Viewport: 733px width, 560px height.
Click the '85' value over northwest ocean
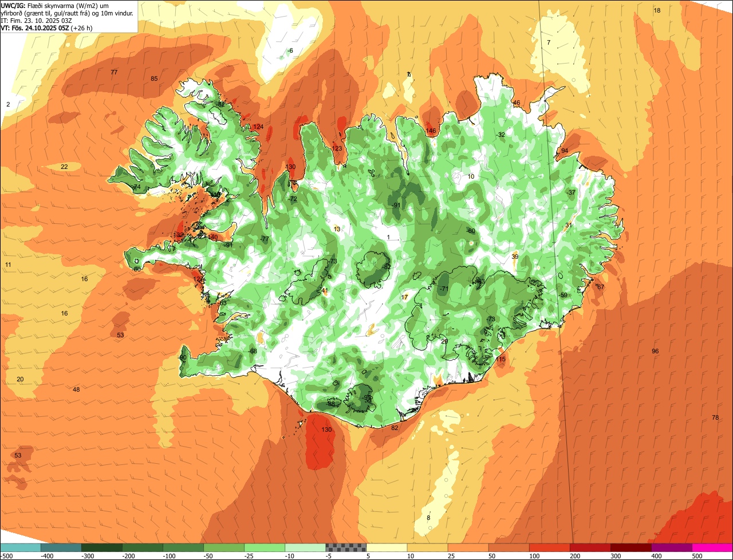[x=154, y=78]
